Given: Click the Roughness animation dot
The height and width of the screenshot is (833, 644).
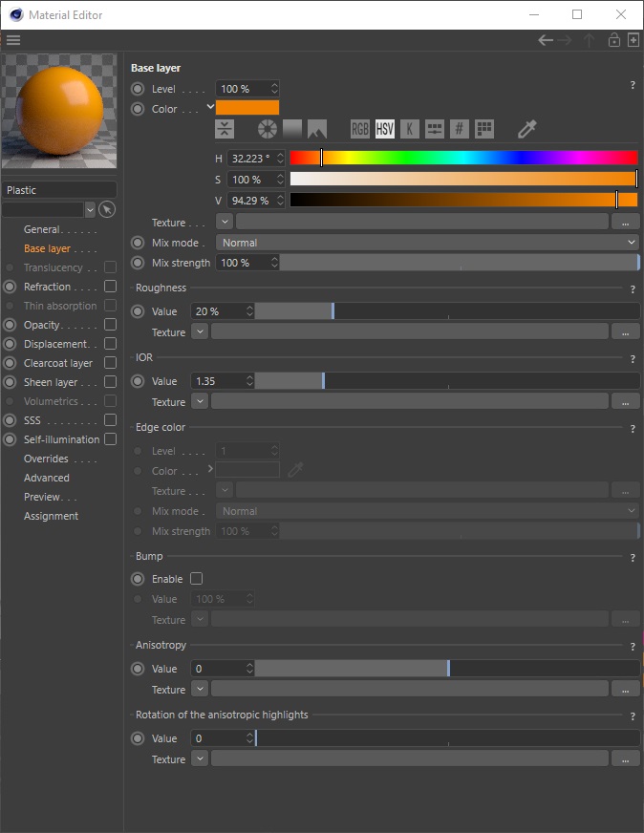Looking at the screenshot, I should (x=138, y=311).
